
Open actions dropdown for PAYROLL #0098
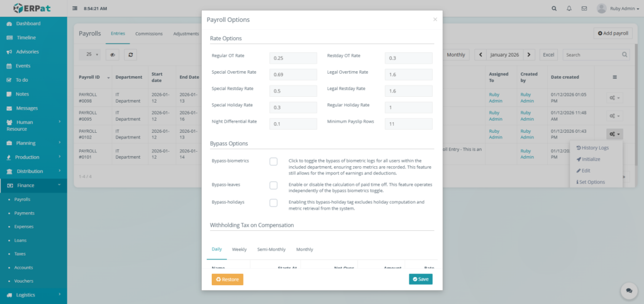(614, 98)
